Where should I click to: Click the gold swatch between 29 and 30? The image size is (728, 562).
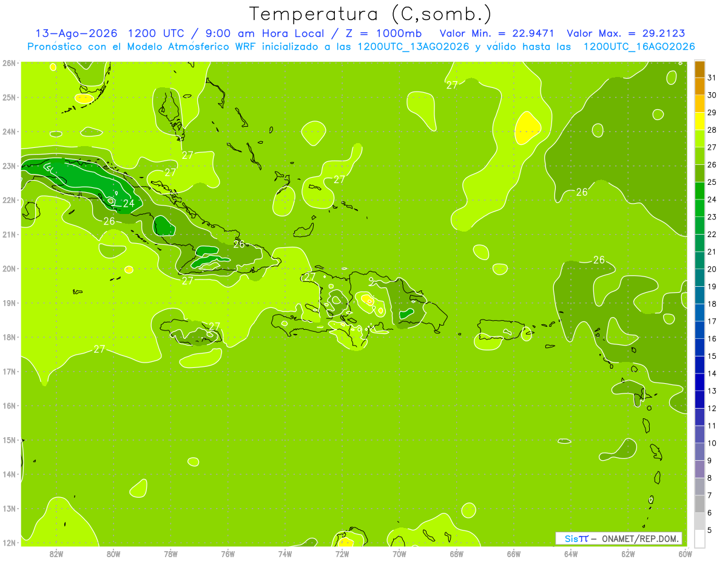pyautogui.click(x=699, y=104)
